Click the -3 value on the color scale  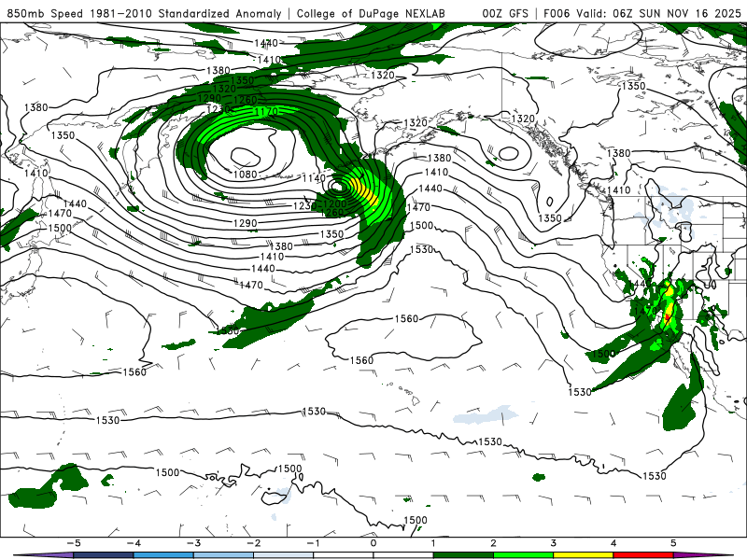point(193,543)
